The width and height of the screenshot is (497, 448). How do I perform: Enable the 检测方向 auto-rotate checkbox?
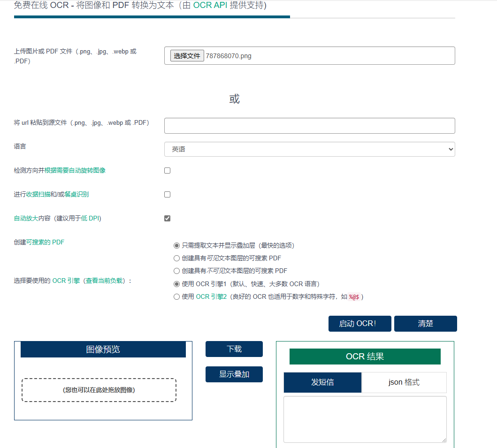point(168,170)
